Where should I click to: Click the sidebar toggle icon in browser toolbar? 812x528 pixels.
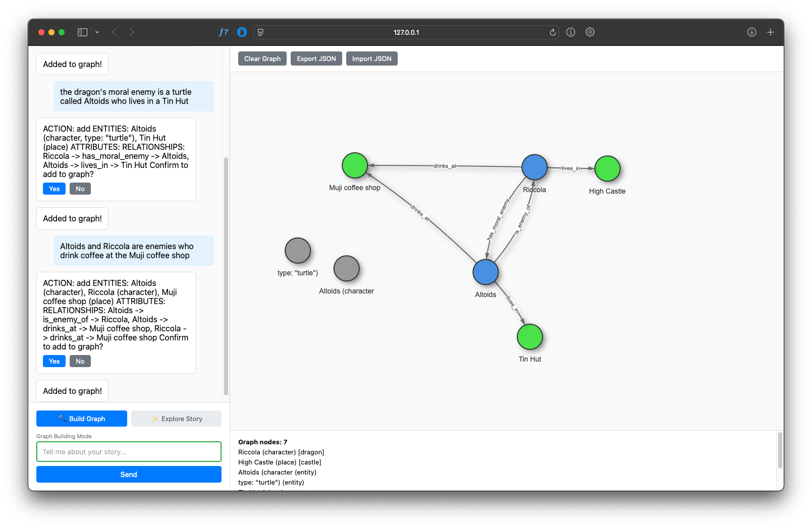[82, 32]
